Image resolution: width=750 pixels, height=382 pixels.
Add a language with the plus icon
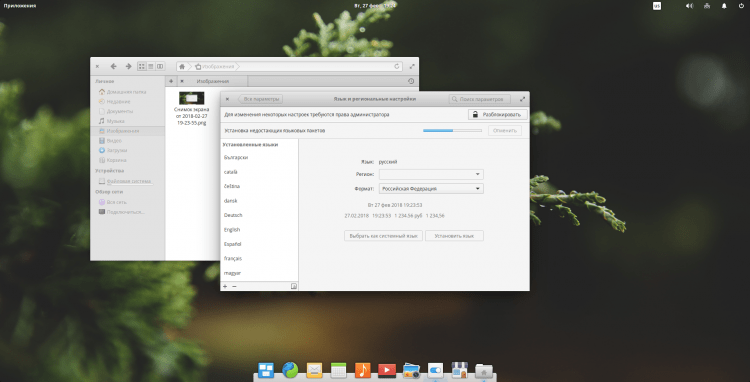tap(225, 286)
